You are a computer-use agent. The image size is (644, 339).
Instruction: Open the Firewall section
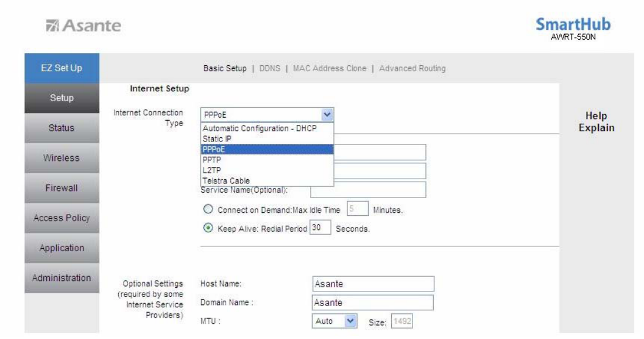click(62, 188)
